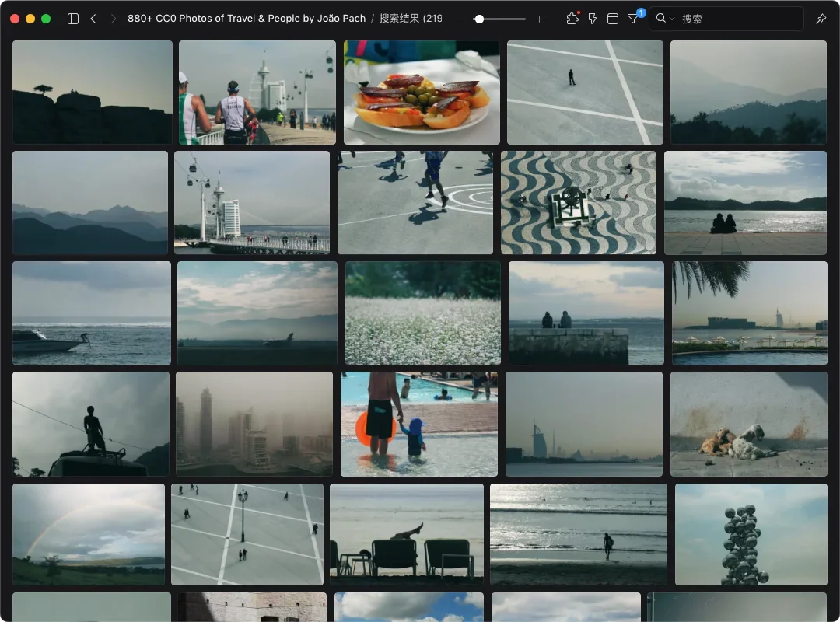Select the sardine toast plate photo

point(422,93)
